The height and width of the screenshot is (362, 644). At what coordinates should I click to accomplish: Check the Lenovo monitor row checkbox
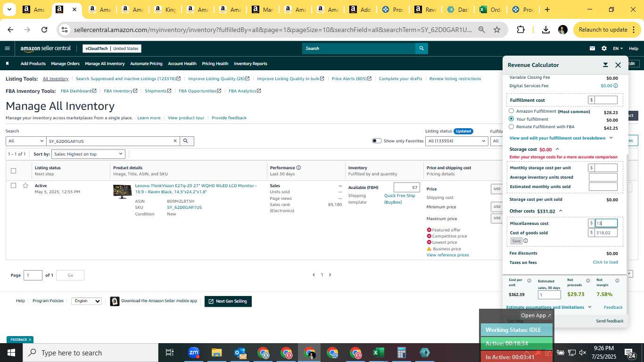[13, 186]
